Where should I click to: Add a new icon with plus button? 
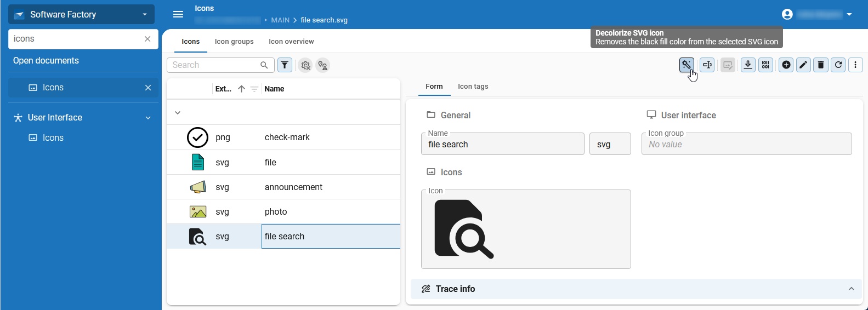click(786, 65)
